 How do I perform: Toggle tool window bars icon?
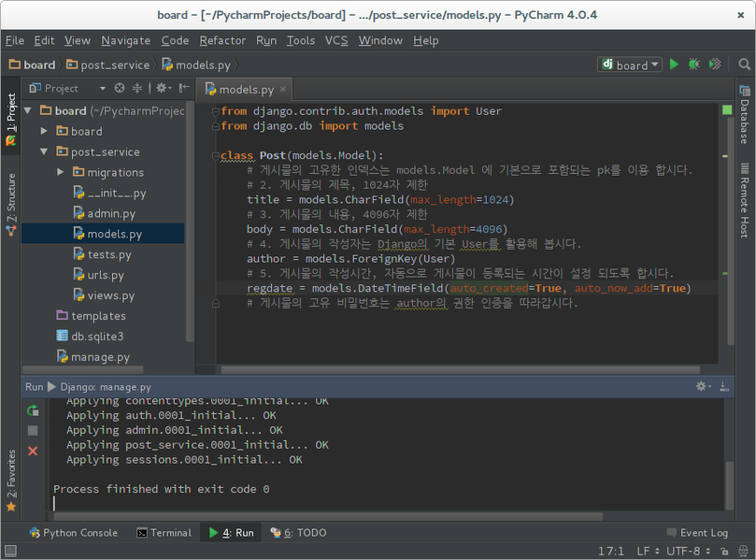pyautogui.click(x=10, y=551)
